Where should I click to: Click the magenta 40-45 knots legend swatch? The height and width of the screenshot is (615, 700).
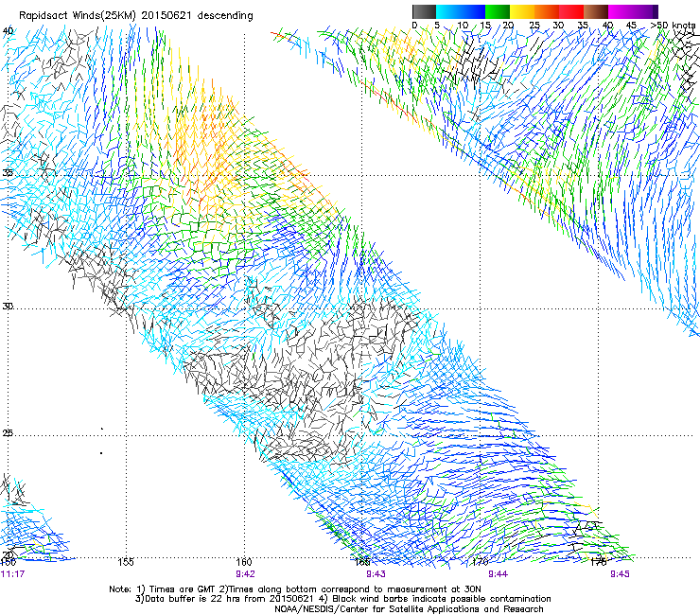click(x=621, y=11)
